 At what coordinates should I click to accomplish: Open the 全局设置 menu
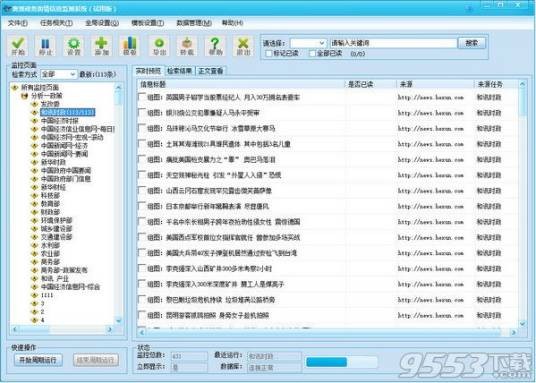(102, 23)
